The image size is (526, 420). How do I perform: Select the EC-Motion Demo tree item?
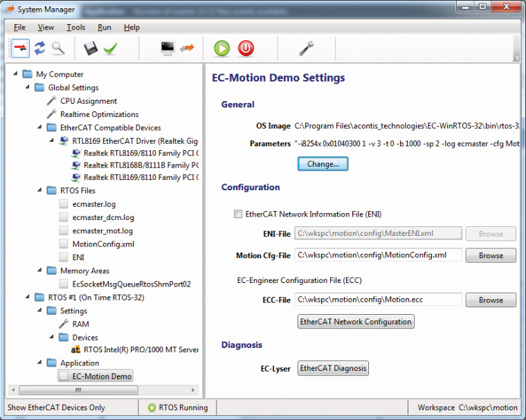[x=96, y=376]
